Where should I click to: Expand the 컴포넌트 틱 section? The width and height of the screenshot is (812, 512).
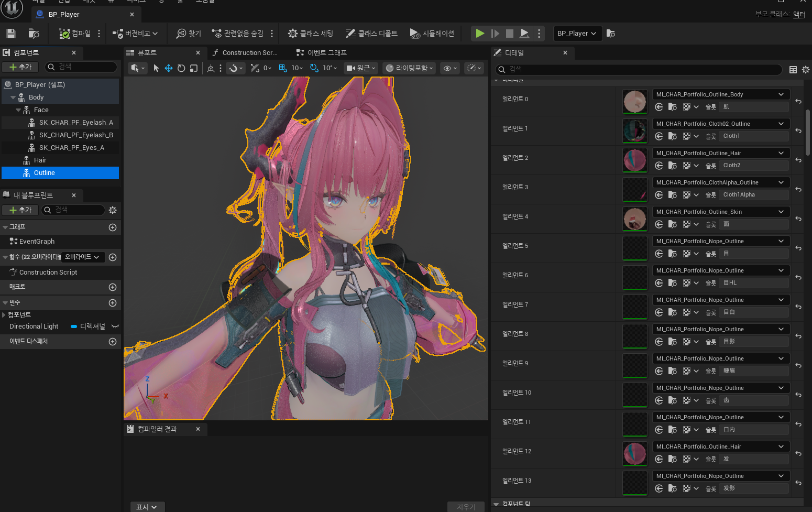coord(496,504)
